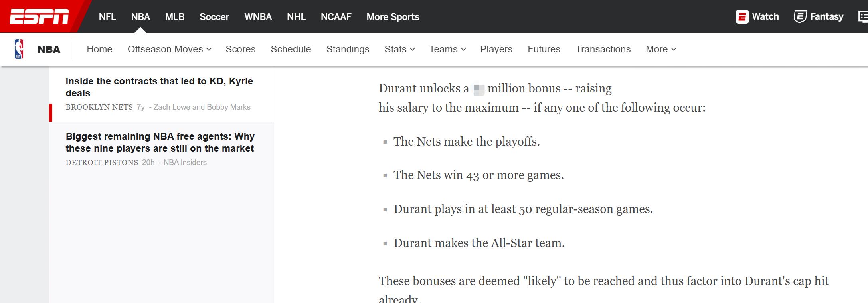Select NFL in the top navigation
868x303 pixels.
(x=107, y=17)
